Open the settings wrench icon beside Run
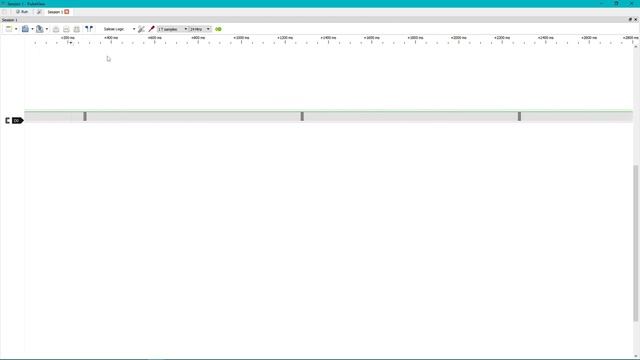 39,12
